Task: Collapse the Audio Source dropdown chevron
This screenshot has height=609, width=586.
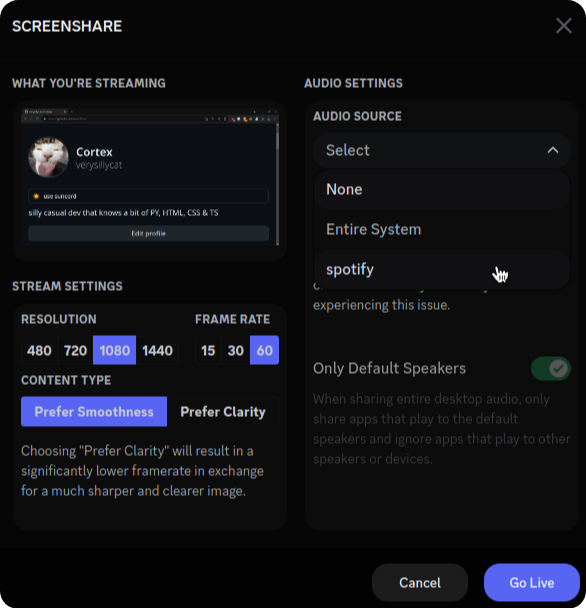Action: click(553, 150)
